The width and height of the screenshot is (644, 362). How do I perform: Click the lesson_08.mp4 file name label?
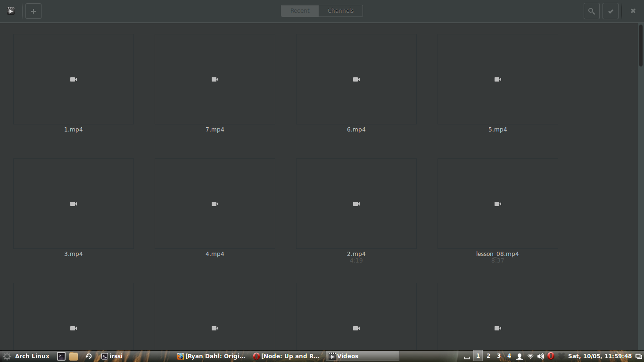coord(498,254)
